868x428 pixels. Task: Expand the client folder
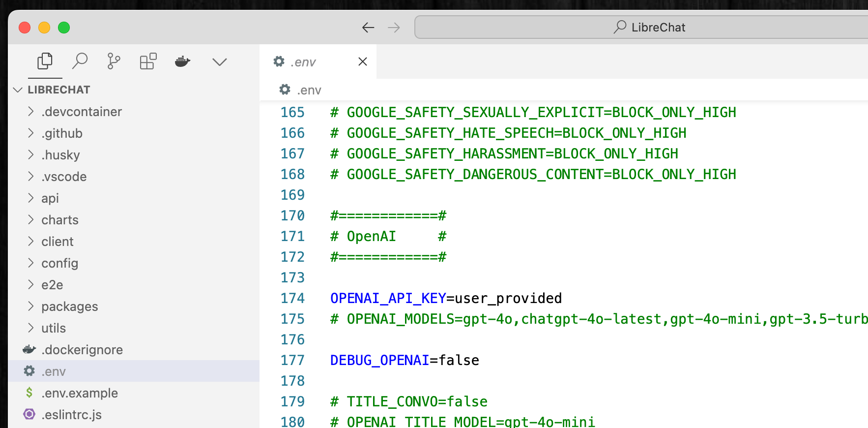(x=57, y=242)
